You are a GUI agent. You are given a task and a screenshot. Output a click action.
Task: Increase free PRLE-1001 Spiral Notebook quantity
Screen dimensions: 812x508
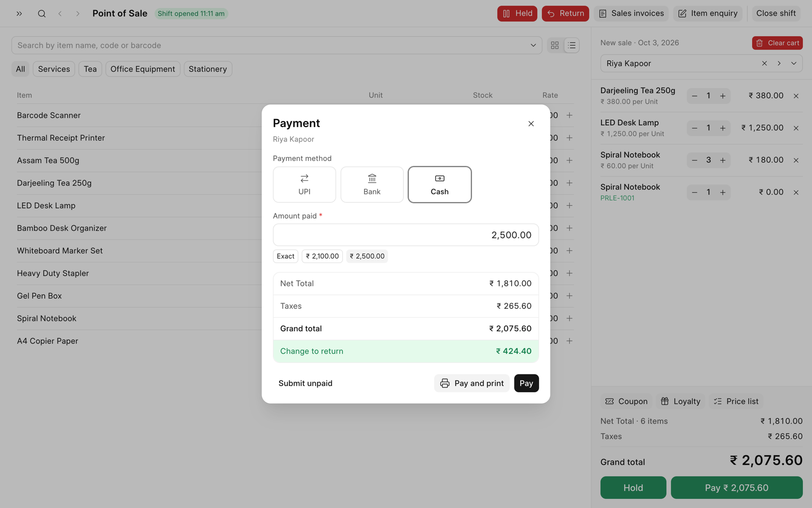[723, 193]
